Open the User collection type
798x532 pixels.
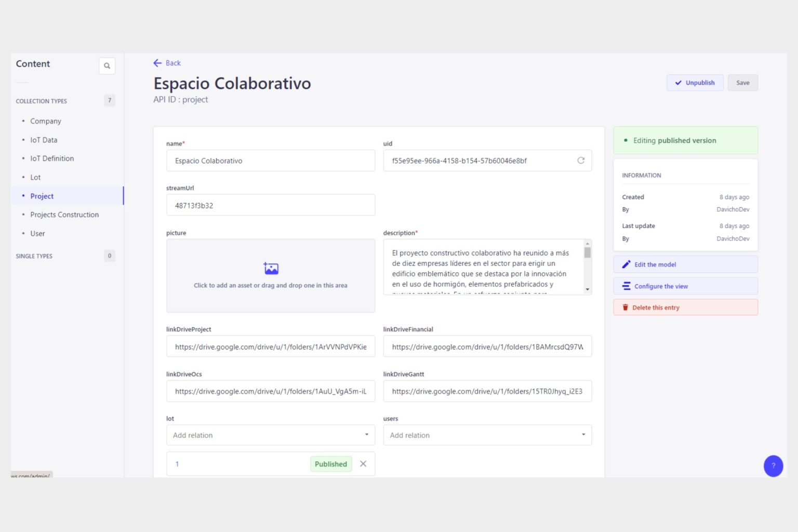[37, 234]
